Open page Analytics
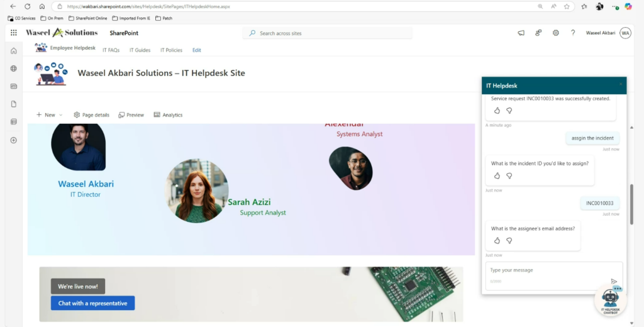Screen dimensions: 644x327 [168, 115]
